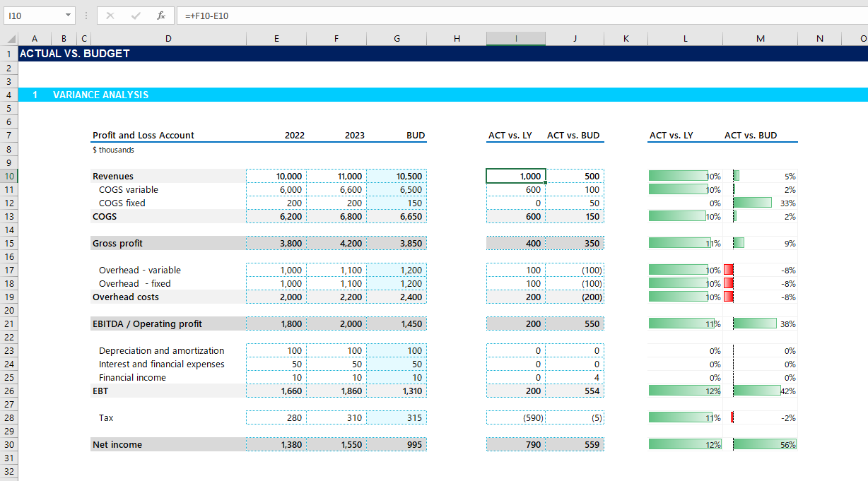Click the three-dot Name Box resize handle

click(86, 16)
